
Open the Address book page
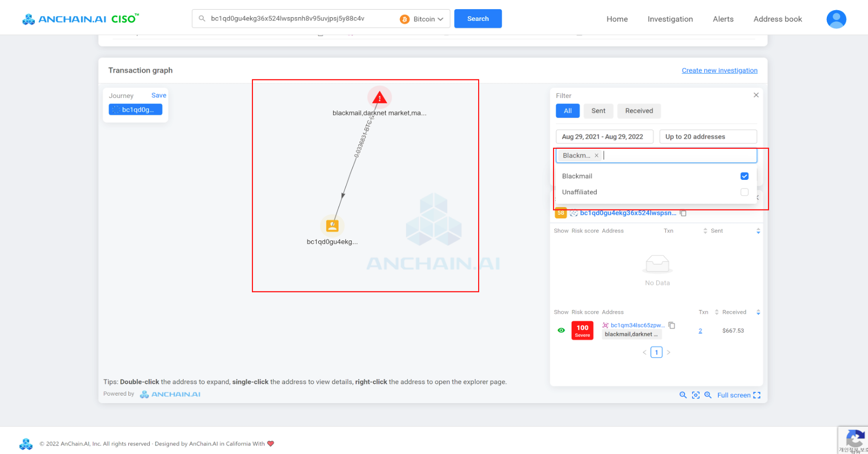click(x=778, y=19)
